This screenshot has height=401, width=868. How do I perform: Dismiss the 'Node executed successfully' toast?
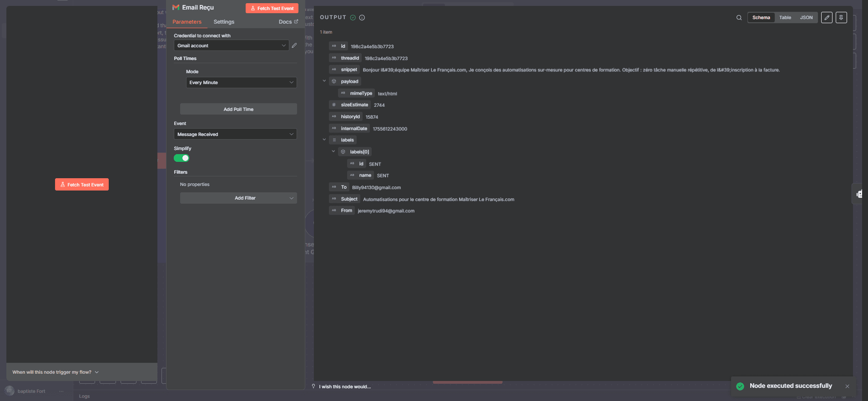click(847, 386)
